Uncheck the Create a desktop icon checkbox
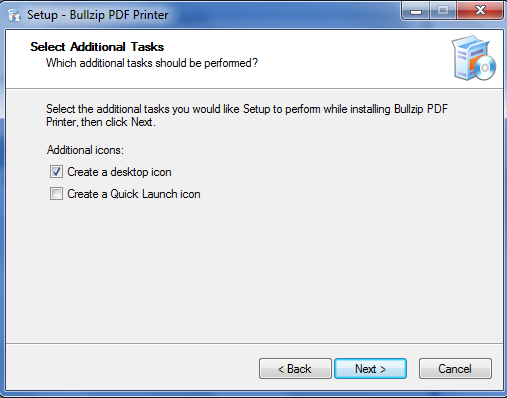Viewport: 507px width, 398px height. pyautogui.click(x=56, y=172)
